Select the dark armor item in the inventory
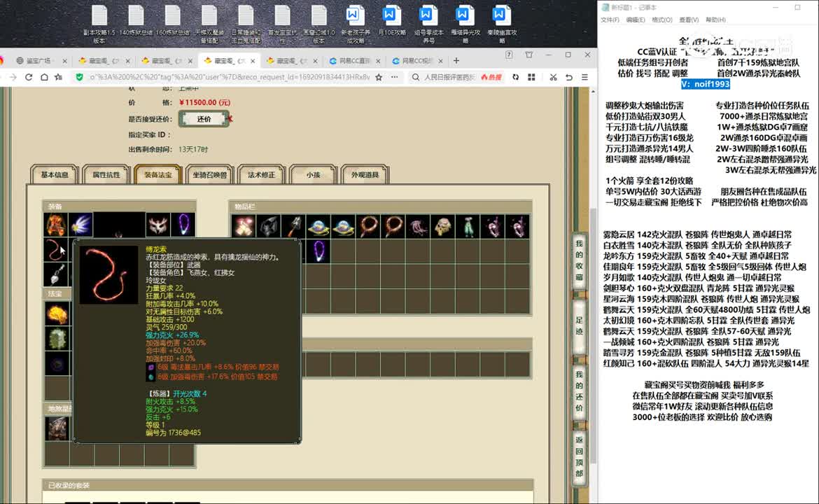Image resolution: width=819 pixels, height=504 pixels. pos(269,227)
